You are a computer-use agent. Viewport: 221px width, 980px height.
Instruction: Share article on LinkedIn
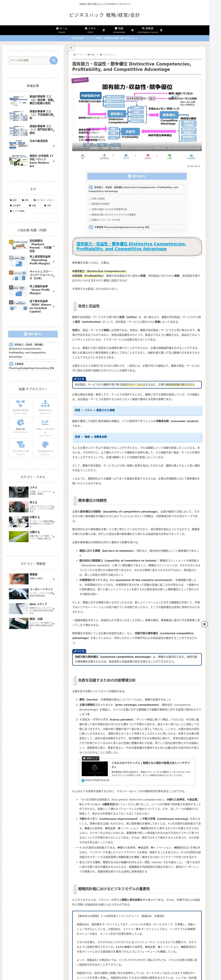point(191,156)
